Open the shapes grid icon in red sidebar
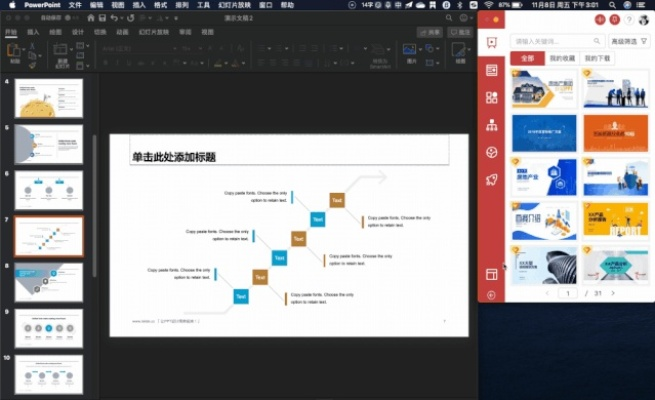The width and height of the screenshot is (655, 400). pyautogui.click(x=491, y=97)
